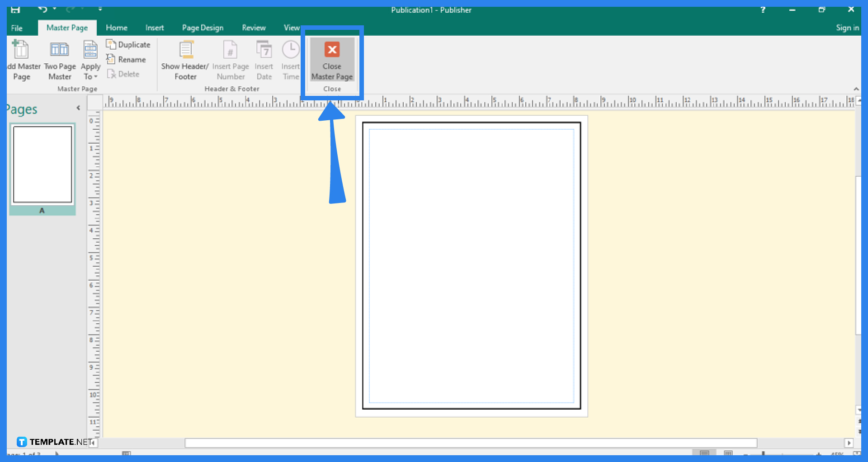The height and width of the screenshot is (462, 868).
Task: Switch to the Home tab
Action: click(116, 28)
